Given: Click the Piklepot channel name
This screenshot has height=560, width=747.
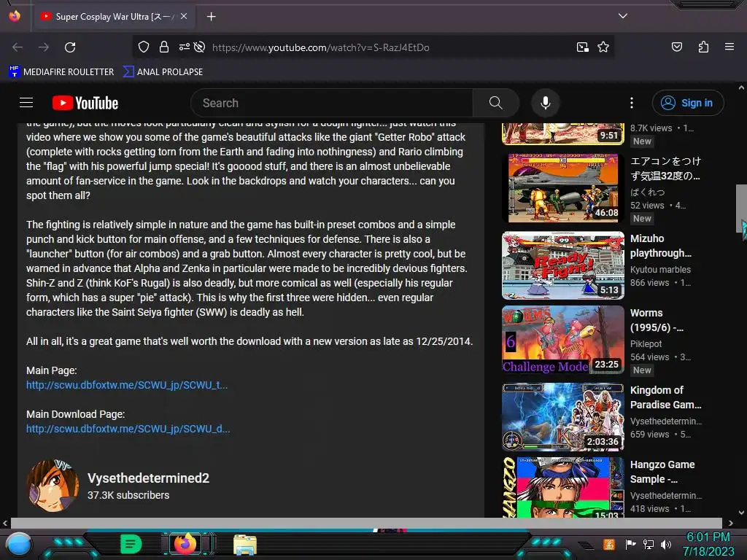Looking at the screenshot, I should [x=646, y=344].
